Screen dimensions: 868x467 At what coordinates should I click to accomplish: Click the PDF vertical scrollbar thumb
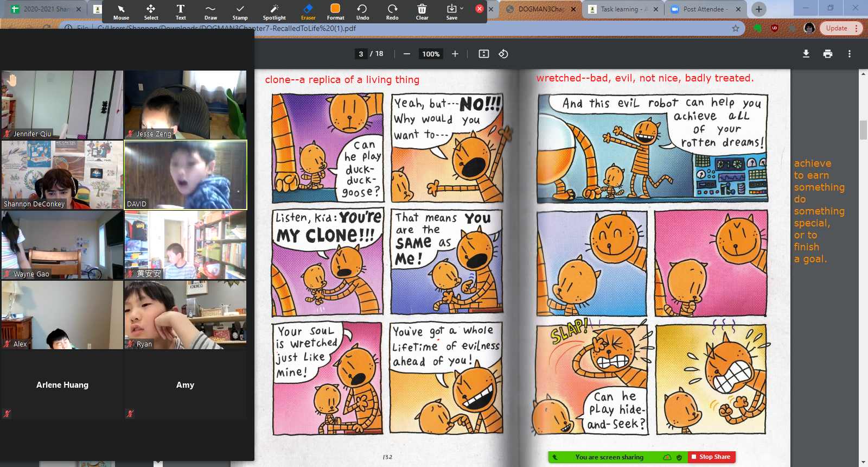[x=863, y=130]
